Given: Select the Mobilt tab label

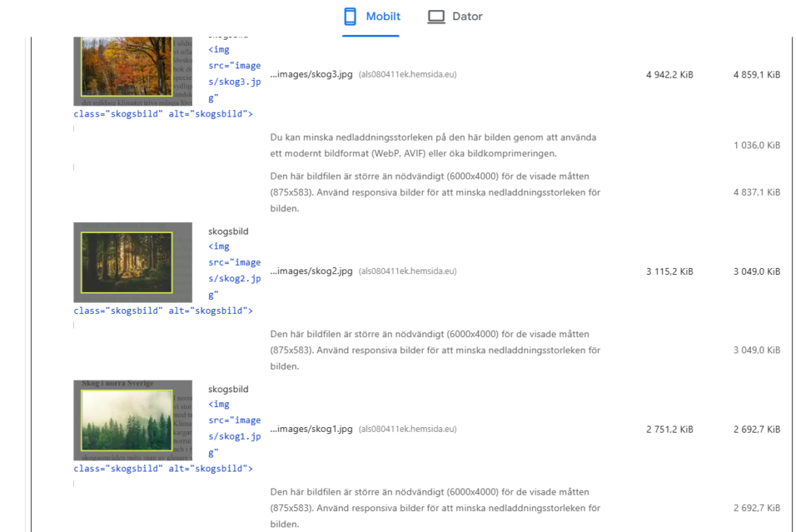Looking at the screenshot, I should [382, 16].
